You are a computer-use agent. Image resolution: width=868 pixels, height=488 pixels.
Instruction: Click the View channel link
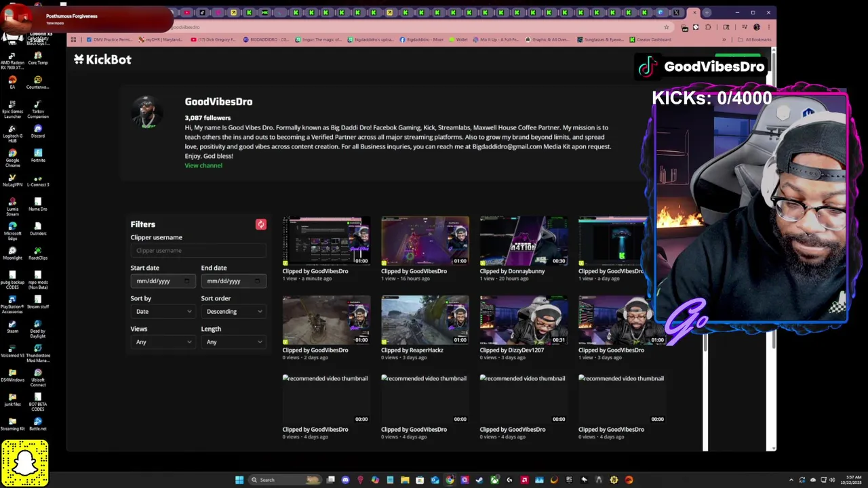203,165
